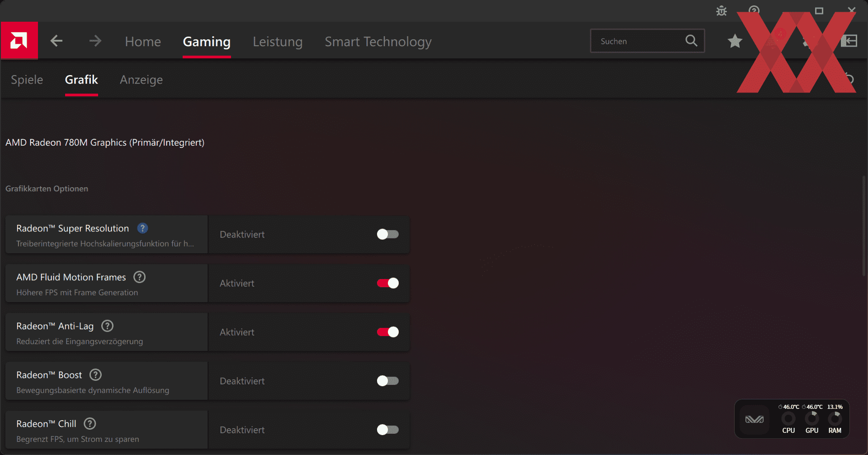Viewport: 868px width, 455px height.
Task: Switch to the Leistung tab
Action: tap(278, 42)
